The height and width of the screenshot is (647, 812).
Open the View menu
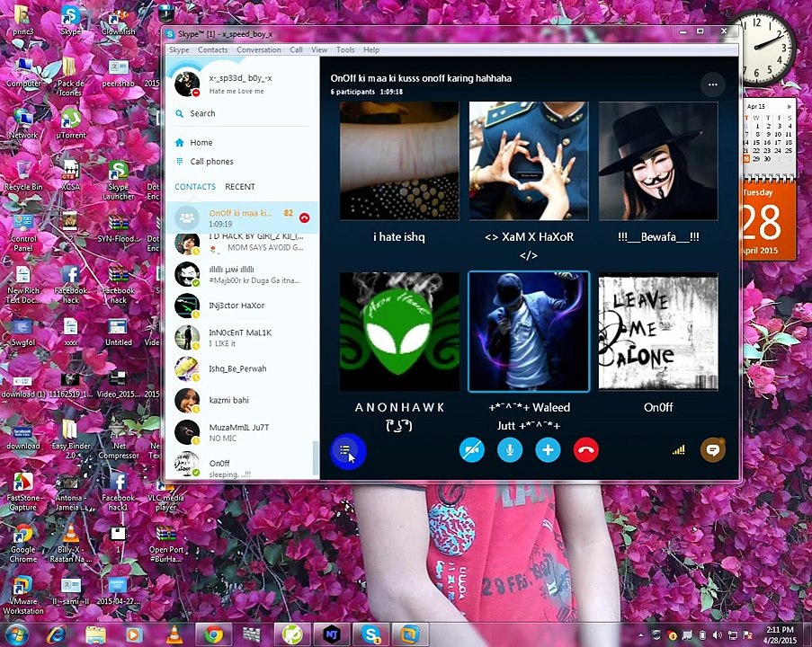(319, 49)
